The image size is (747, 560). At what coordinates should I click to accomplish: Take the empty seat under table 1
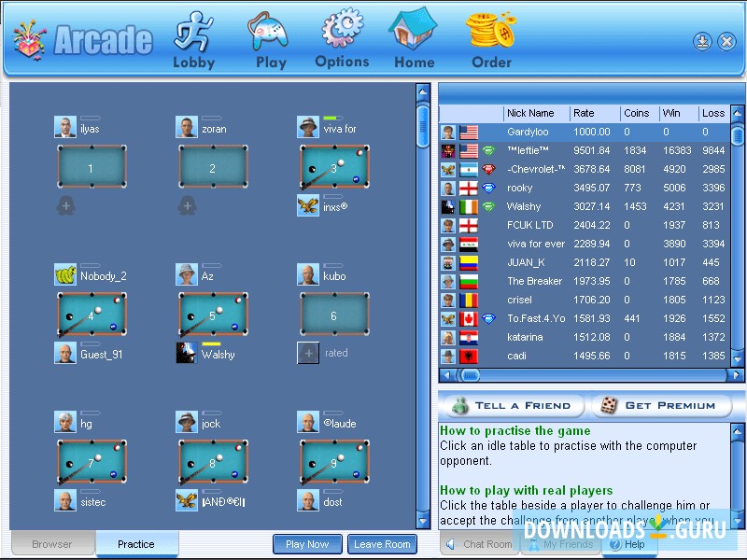[65, 205]
